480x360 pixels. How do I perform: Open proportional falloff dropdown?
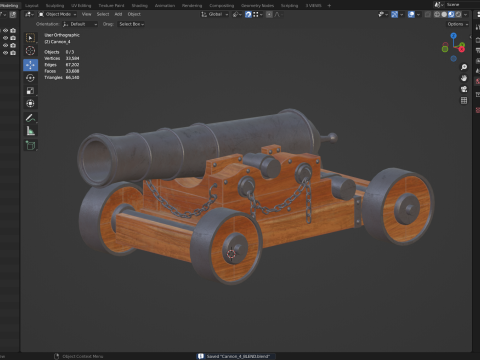pos(278,14)
